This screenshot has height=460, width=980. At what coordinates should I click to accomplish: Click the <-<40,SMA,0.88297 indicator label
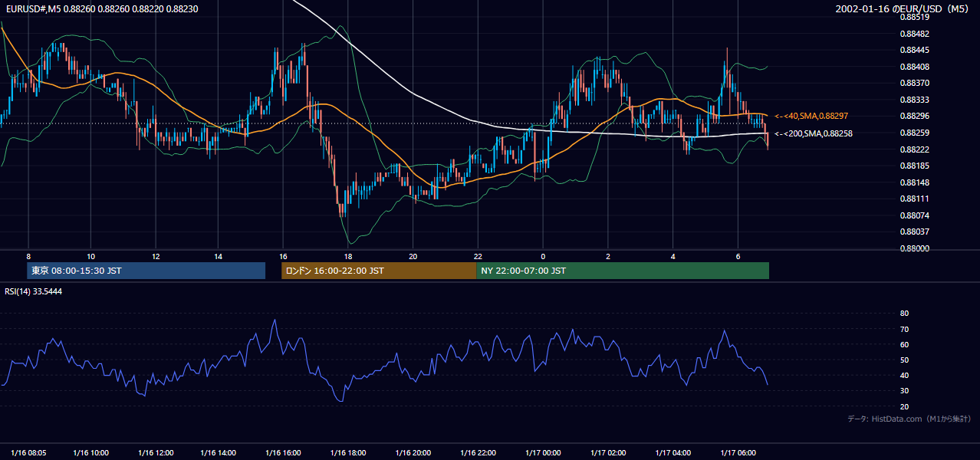811,116
